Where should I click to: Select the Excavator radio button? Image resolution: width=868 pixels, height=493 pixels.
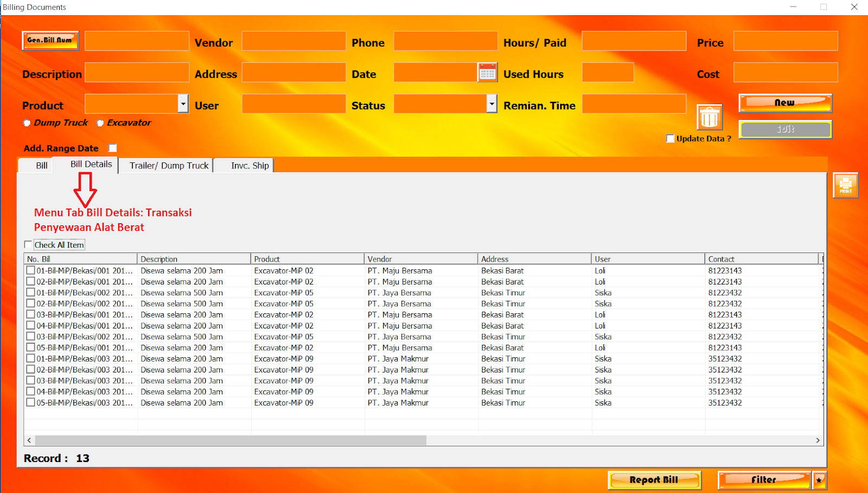[x=100, y=123]
